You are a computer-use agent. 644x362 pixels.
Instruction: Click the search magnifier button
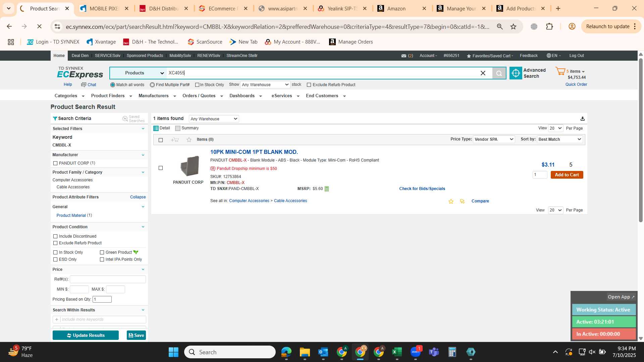pos(499,73)
